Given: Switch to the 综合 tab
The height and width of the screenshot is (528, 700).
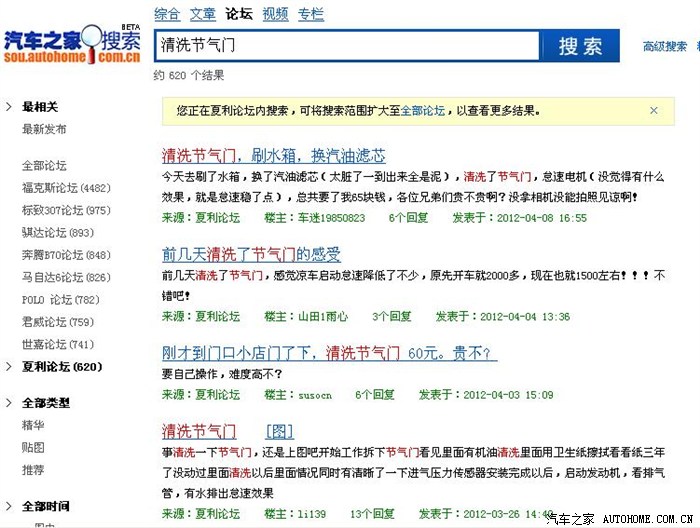Looking at the screenshot, I should point(168,14).
